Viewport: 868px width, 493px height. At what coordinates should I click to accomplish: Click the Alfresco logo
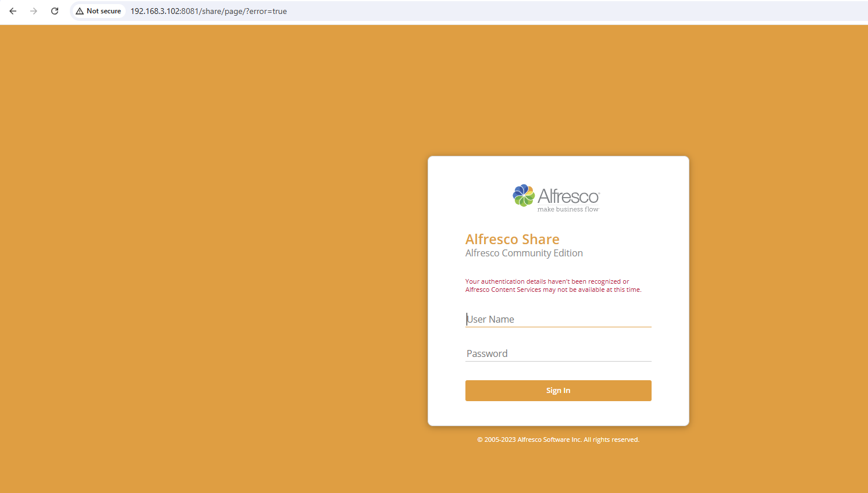point(556,198)
